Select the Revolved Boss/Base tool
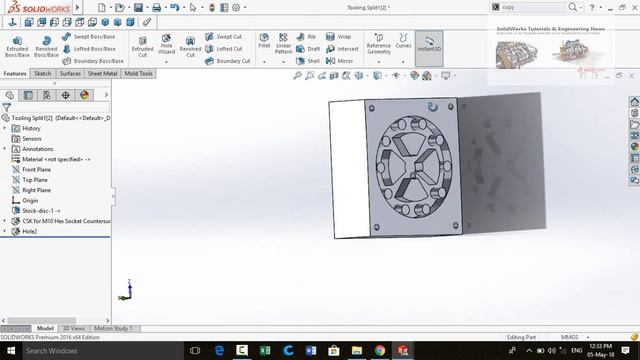The height and width of the screenshot is (360, 640). pyautogui.click(x=46, y=47)
